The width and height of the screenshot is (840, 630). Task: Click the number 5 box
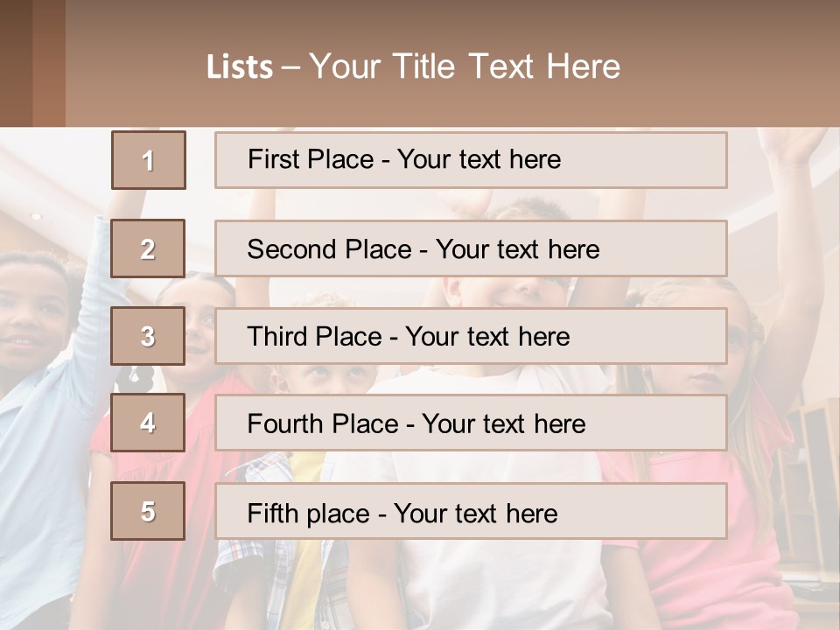pyautogui.click(x=149, y=511)
